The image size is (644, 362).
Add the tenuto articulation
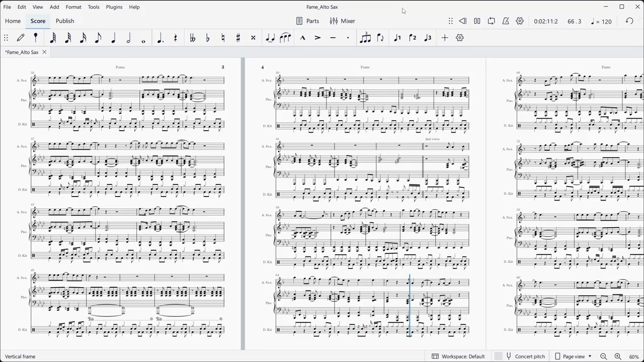pyautogui.click(x=333, y=38)
